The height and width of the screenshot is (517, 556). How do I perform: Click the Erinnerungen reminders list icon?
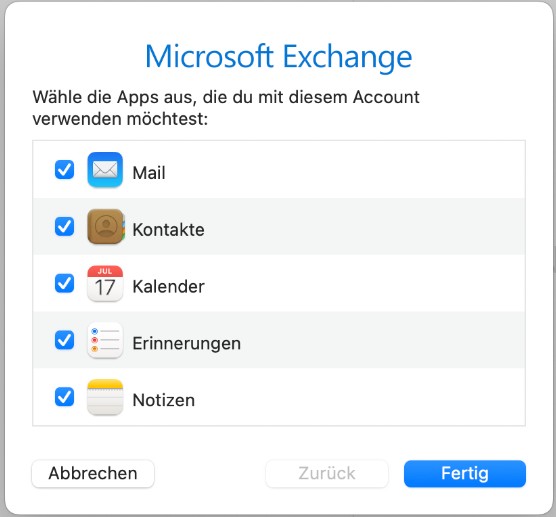[105, 340]
